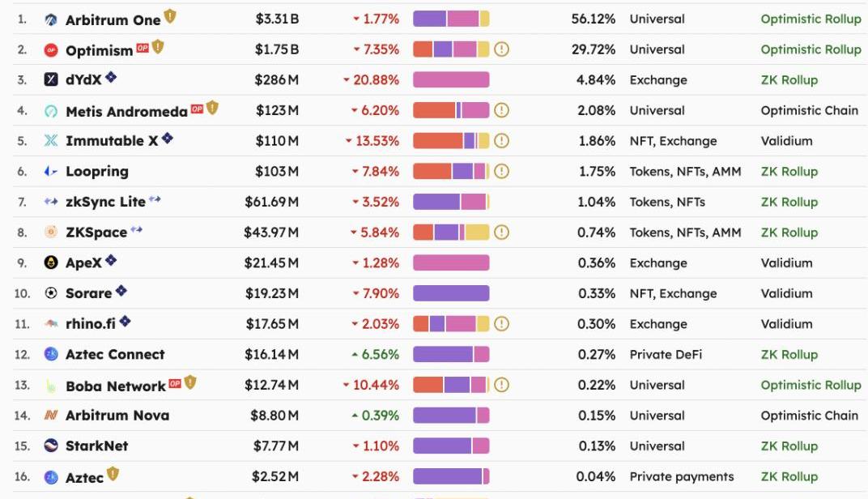Open the zkSync Lite project page

[105, 203]
